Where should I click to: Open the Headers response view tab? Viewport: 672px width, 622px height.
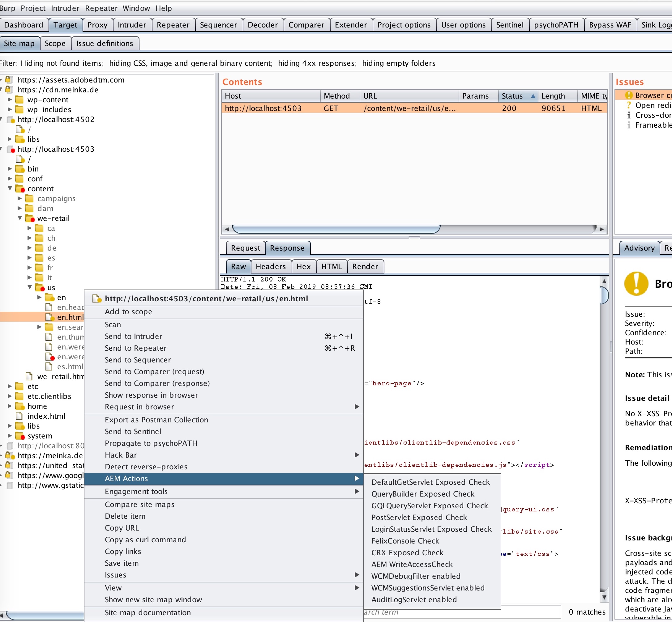271,267
